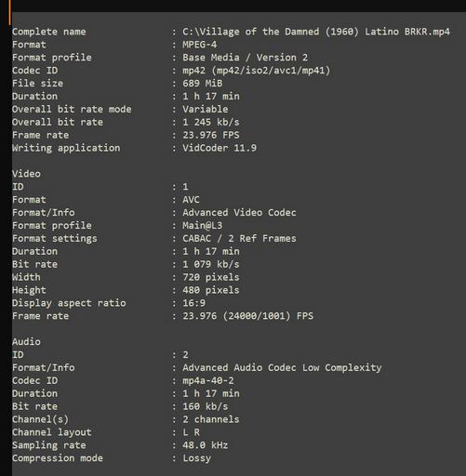Click the Complete name file path value
The image size is (466, 476).
tap(316, 32)
